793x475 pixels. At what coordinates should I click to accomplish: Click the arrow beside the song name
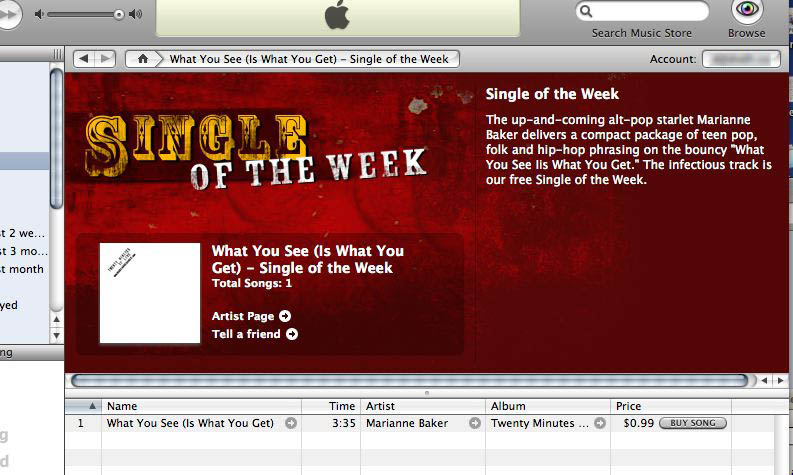[291, 423]
